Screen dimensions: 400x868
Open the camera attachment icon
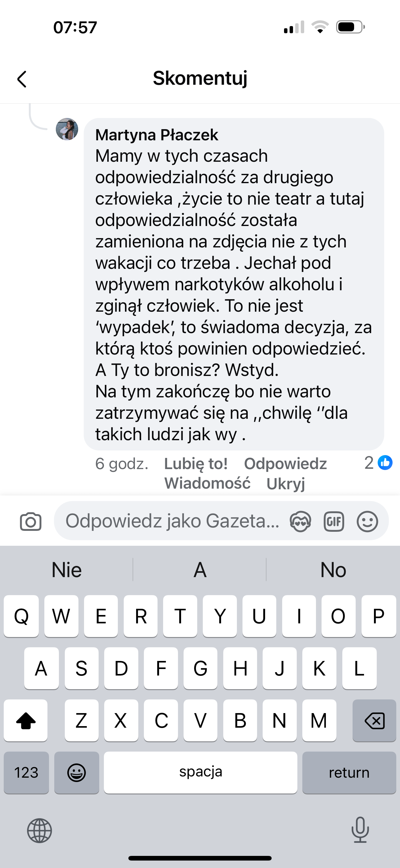(x=31, y=522)
